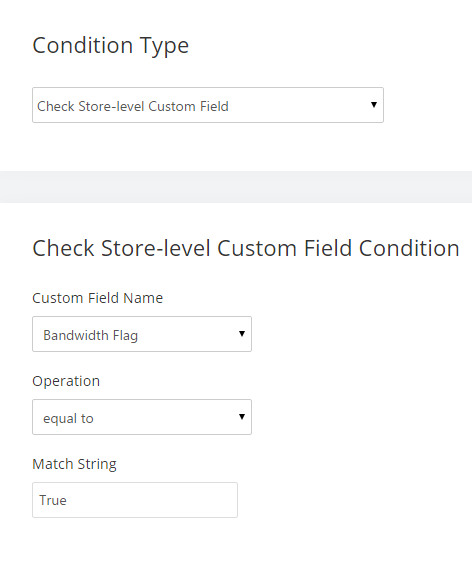Open the Operation dropdown arrow

click(x=242, y=417)
